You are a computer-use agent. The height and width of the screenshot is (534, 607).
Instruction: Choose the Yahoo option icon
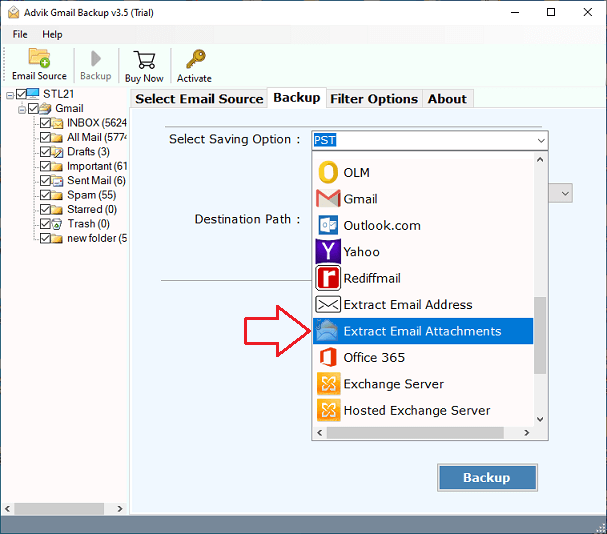pyautogui.click(x=328, y=252)
